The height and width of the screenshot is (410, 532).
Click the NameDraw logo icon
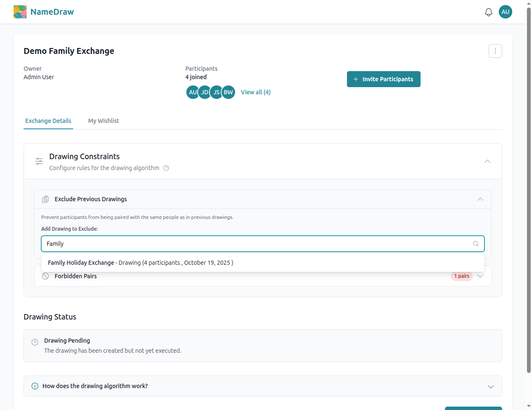20,12
